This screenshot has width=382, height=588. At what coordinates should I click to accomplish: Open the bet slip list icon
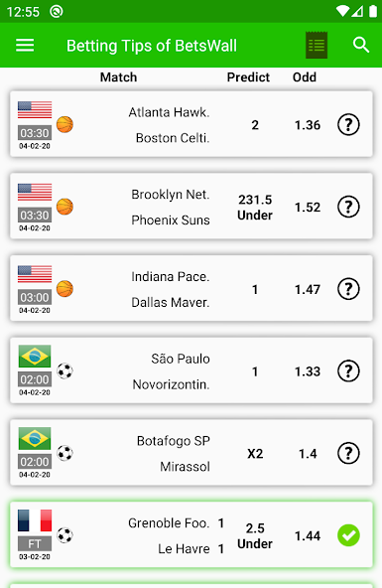pyautogui.click(x=317, y=45)
